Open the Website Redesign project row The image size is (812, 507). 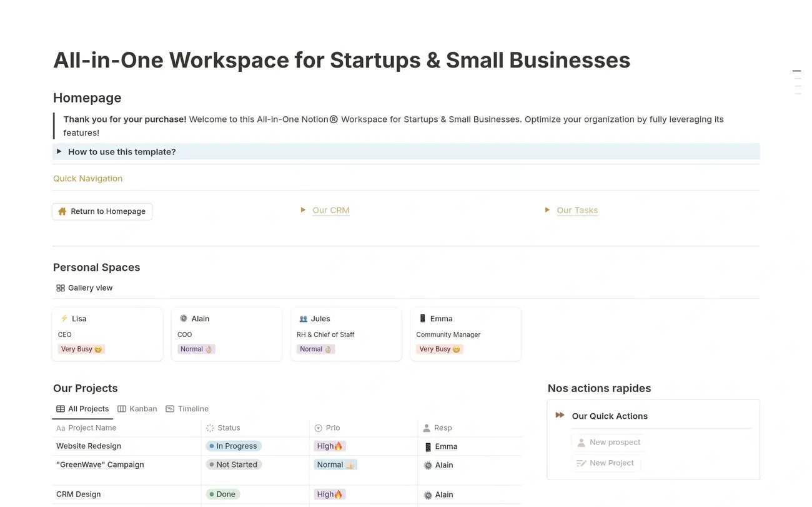(x=88, y=446)
